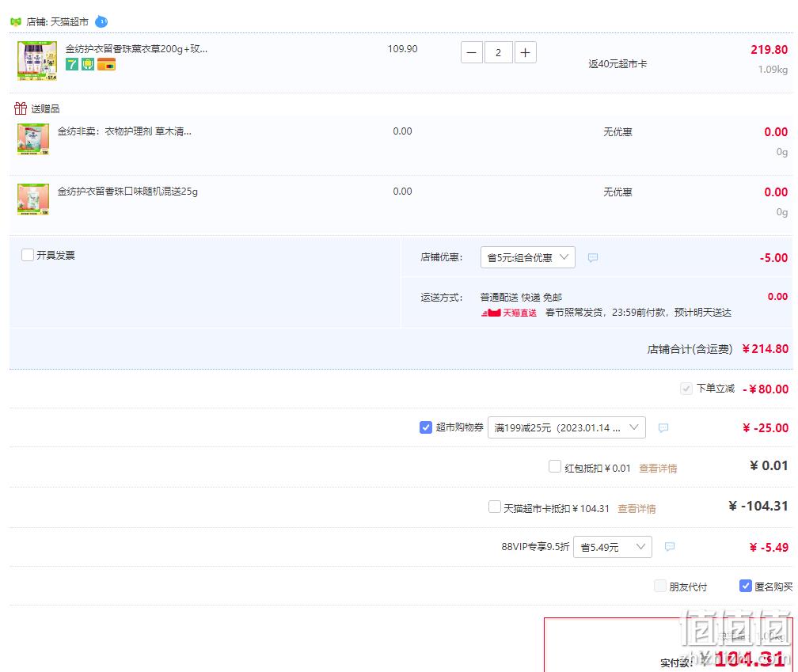Enable the 开具发票 invoice checkbox

tap(28, 255)
